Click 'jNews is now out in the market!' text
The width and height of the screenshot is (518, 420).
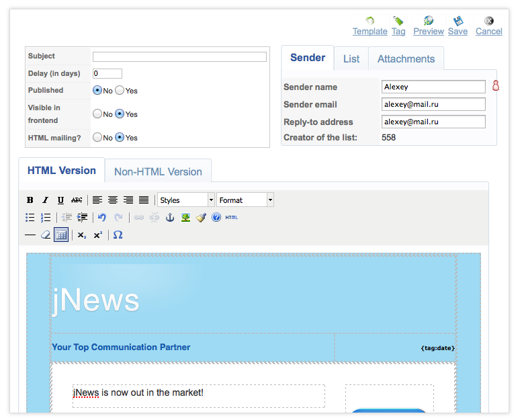(138, 392)
